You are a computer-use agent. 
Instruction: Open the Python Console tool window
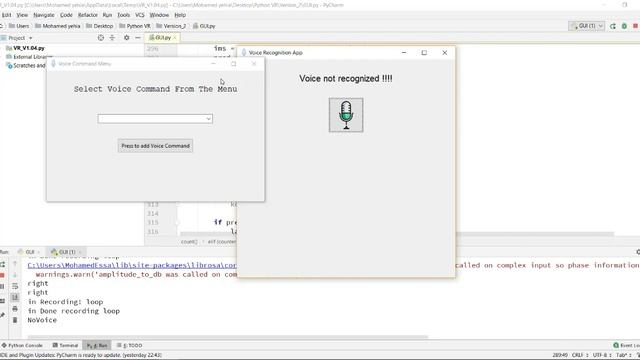(22, 345)
